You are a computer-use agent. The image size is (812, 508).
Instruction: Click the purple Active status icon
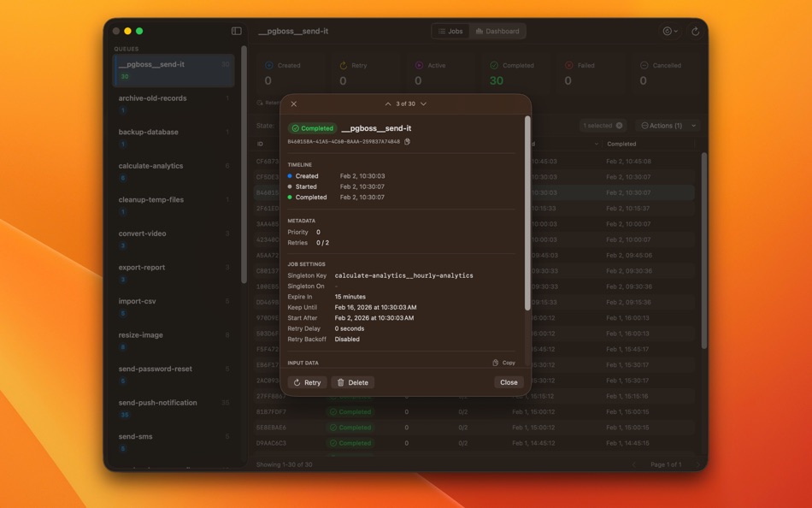[x=418, y=65]
